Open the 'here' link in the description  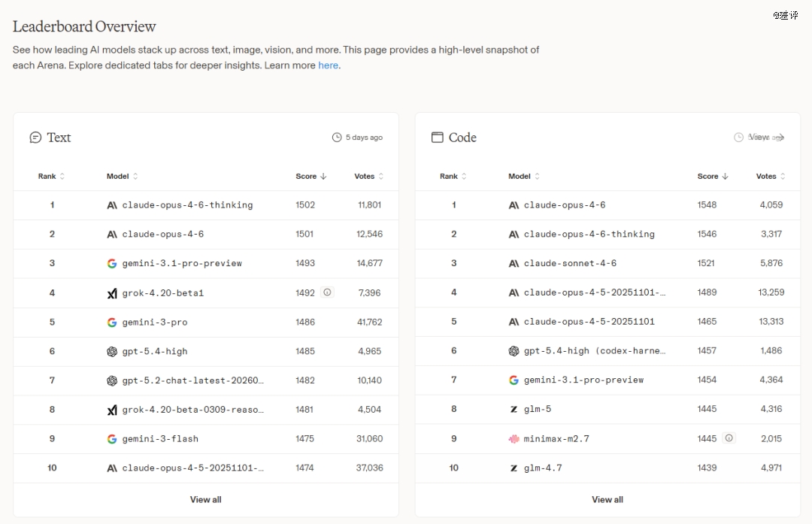tap(328, 65)
